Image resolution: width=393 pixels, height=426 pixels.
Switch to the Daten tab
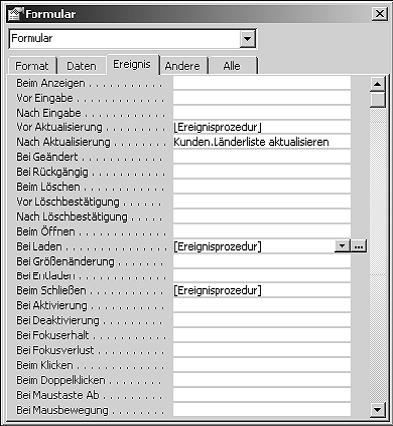pyautogui.click(x=82, y=66)
